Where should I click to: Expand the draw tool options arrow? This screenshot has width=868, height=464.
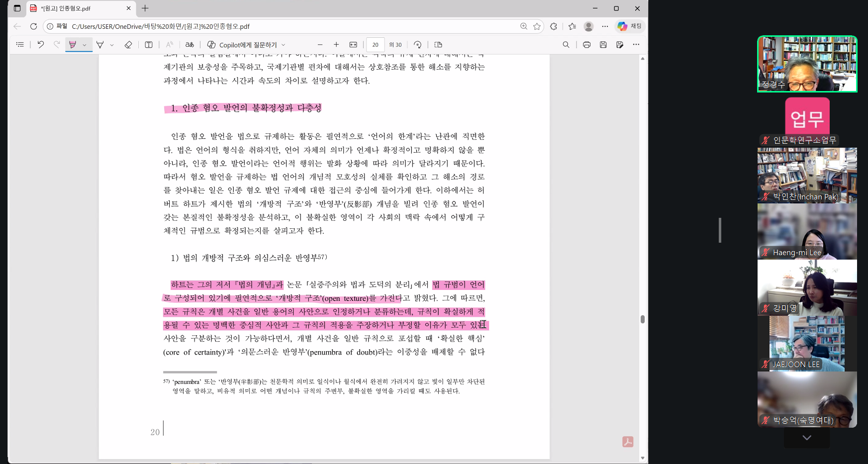(112, 45)
